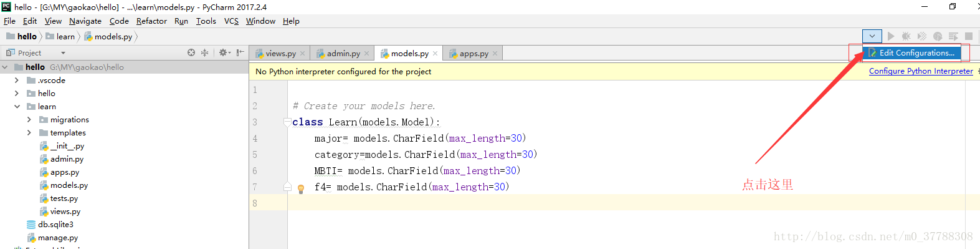
Task: Select views.py in project tree
Action: click(60, 212)
